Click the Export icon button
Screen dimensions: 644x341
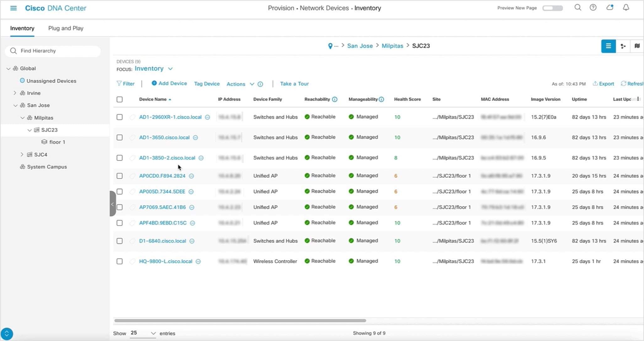pyautogui.click(x=603, y=84)
